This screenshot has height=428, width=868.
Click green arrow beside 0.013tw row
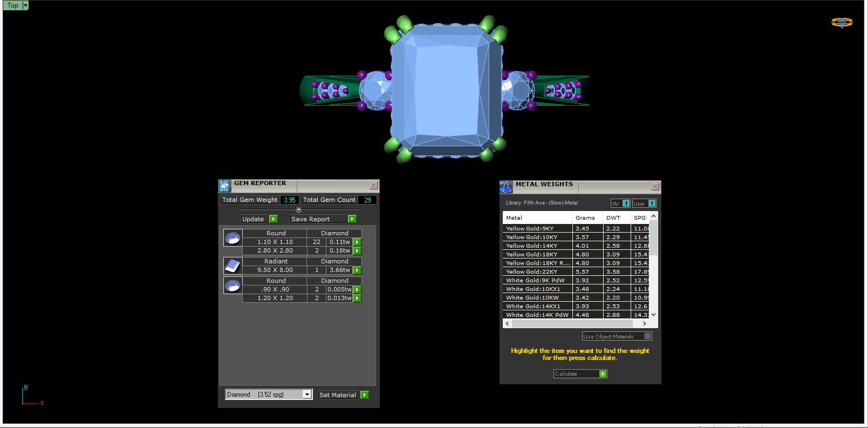tap(357, 298)
